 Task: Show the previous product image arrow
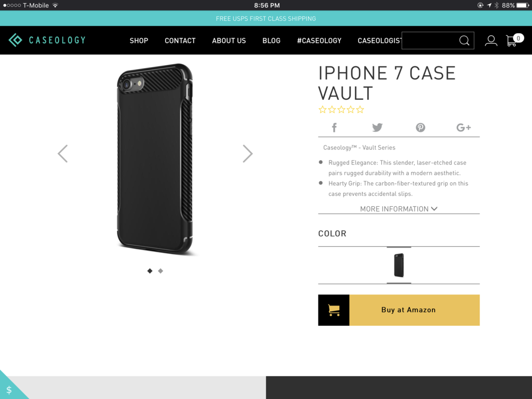pos(63,154)
